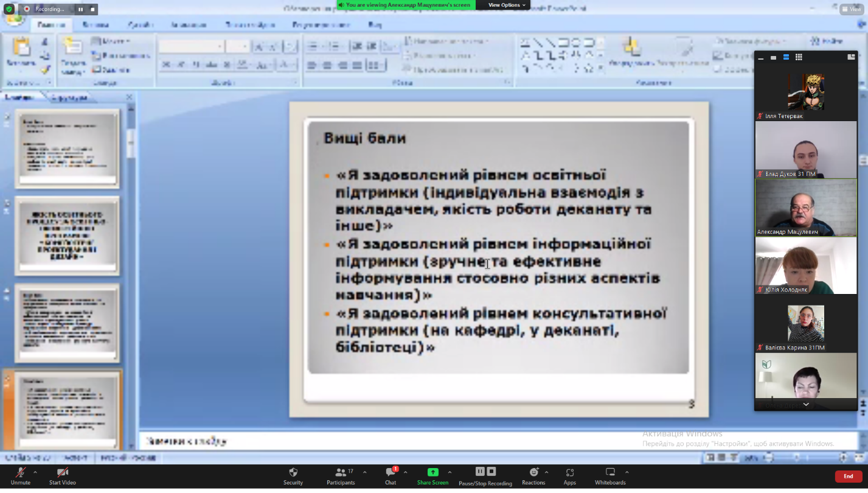Expand the arrow next to Participants
The height and width of the screenshot is (493, 868).
point(365,472)
